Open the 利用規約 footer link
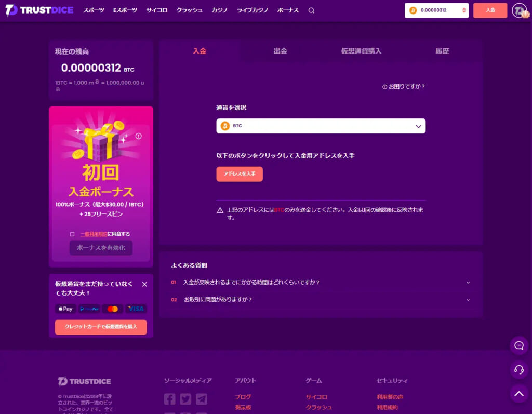Screen dimensions: 532x414 click(387, 408)
